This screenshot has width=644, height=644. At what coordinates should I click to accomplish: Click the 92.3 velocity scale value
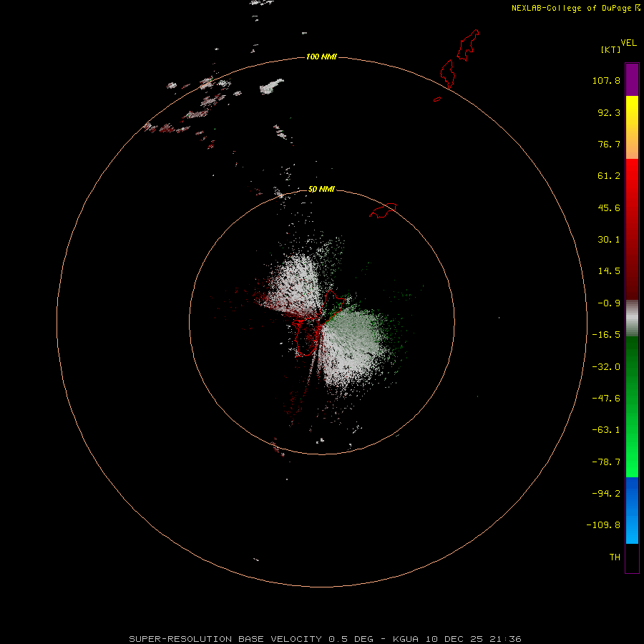pos(609,112)
